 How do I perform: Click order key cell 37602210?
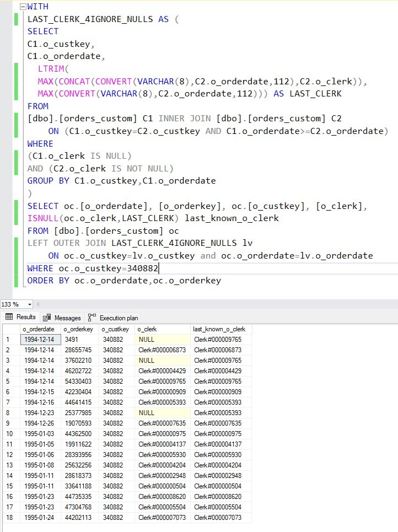pos(80,361)
